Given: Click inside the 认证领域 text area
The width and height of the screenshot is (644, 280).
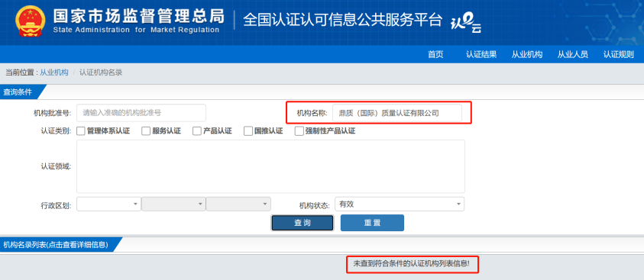Looking at the screenshot, I should click(x=270, y=166).
